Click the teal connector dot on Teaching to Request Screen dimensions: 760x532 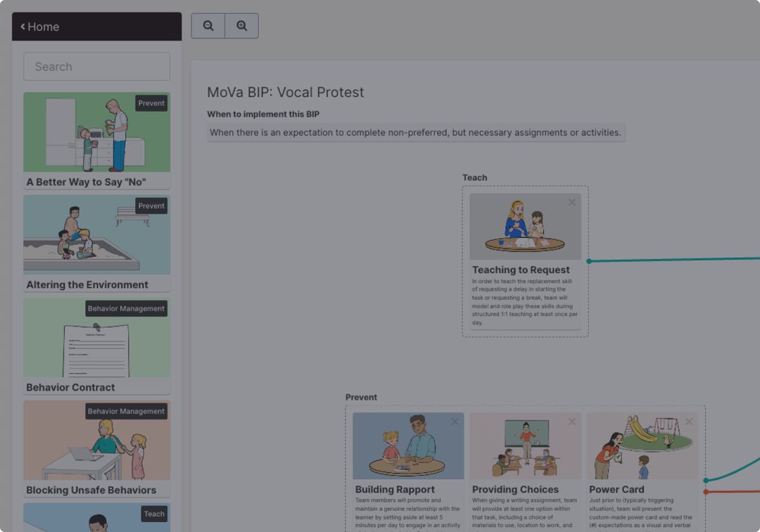coord(589,260)
